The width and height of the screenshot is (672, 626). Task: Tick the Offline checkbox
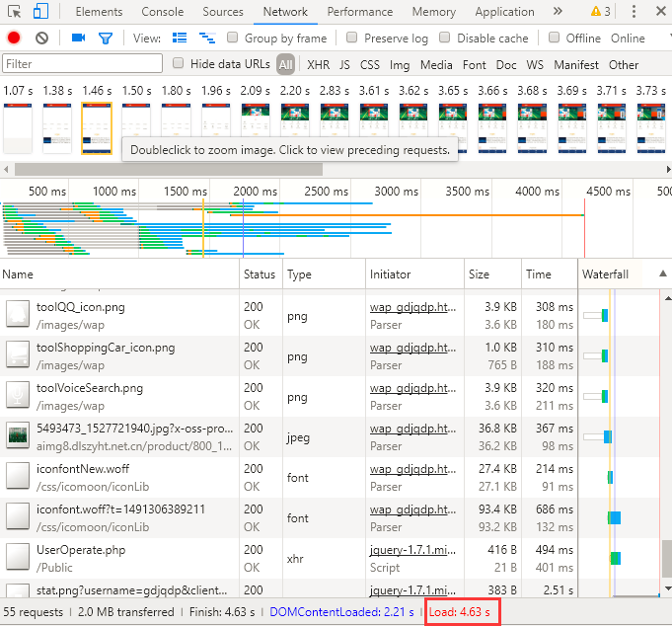point(555,38)
